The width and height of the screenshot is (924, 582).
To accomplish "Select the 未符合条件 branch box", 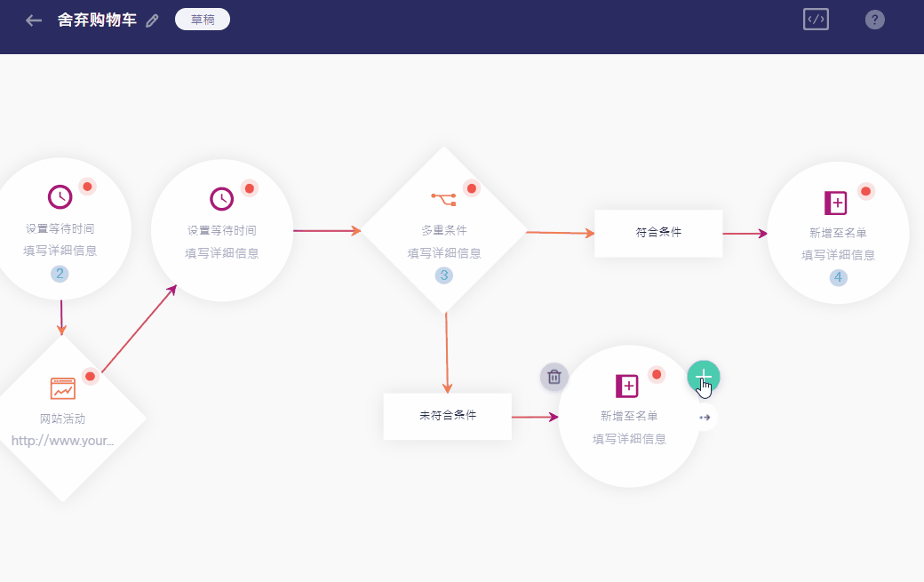I will (448, 416).
